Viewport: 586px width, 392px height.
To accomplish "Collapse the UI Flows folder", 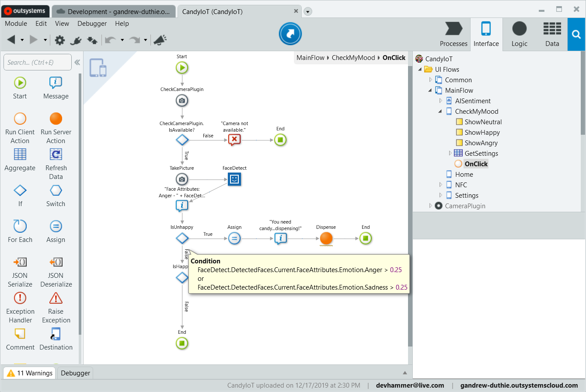I will click(420, 70).
